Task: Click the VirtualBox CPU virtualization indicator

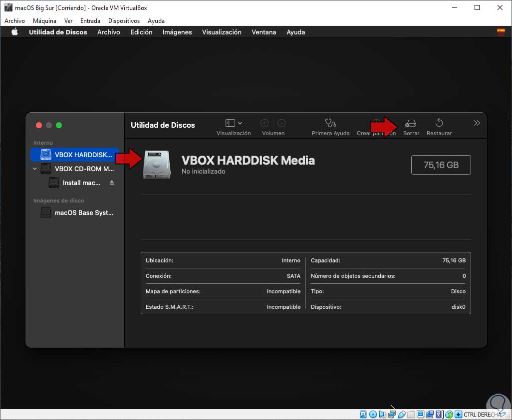Action: click(x=439, y=415)
